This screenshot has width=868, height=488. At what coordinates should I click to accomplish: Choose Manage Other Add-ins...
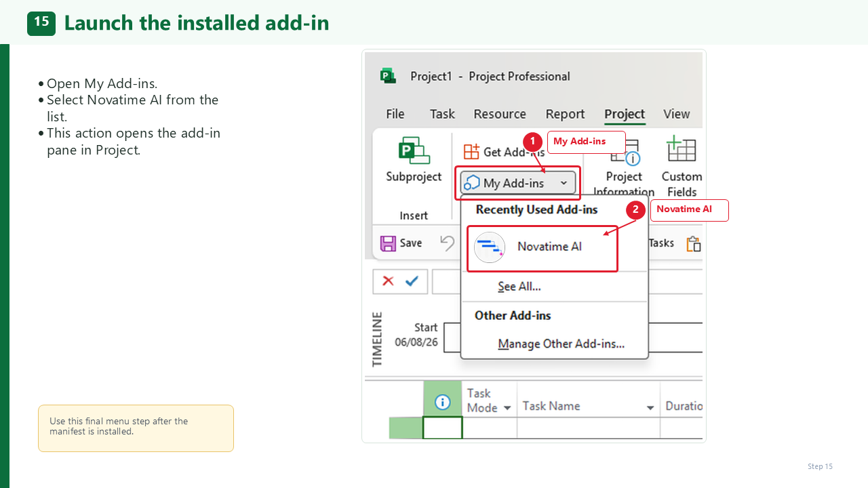pyautogui.click(x=561, y=344)
